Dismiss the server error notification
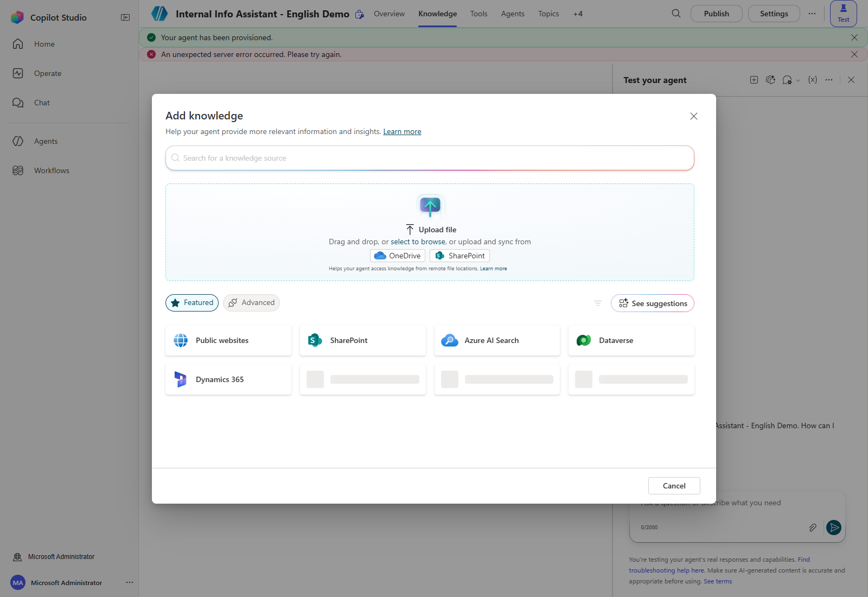The image size is (868, 597). coord(854,54)
